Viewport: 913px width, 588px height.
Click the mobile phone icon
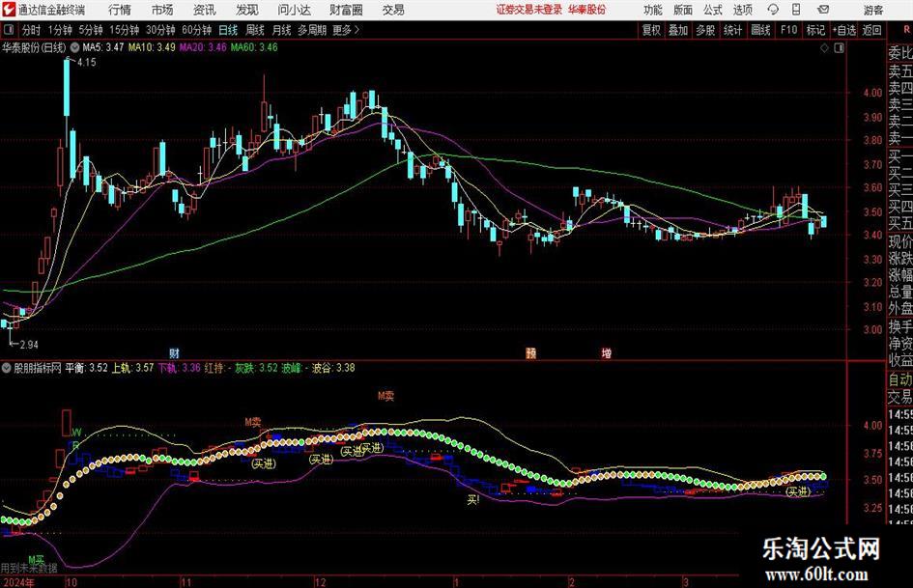click(796, 10)
